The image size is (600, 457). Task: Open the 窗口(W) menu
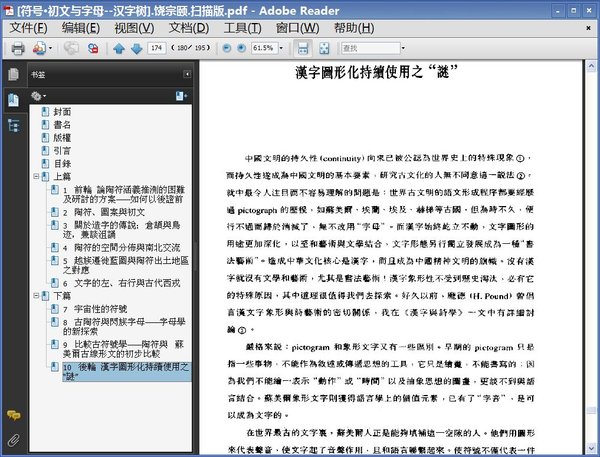[297, 28]
